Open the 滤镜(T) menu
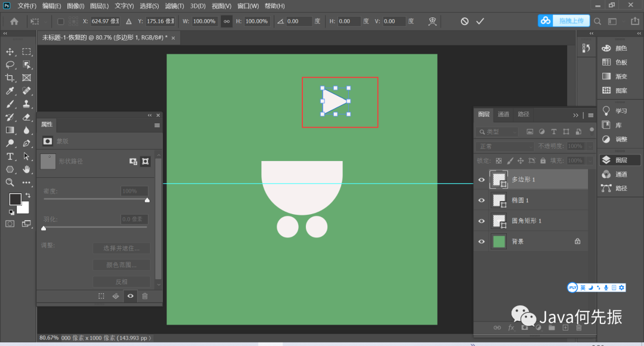 point(175,6)
